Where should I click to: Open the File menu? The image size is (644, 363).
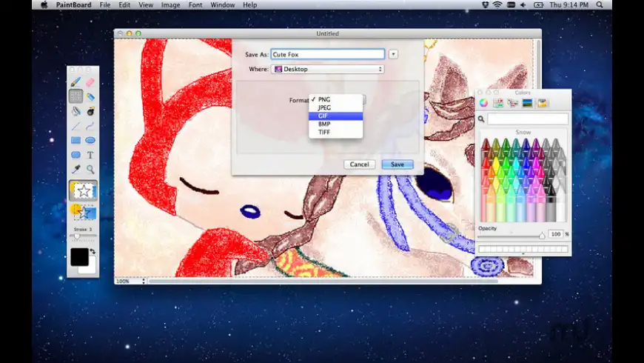click(105, 5)
